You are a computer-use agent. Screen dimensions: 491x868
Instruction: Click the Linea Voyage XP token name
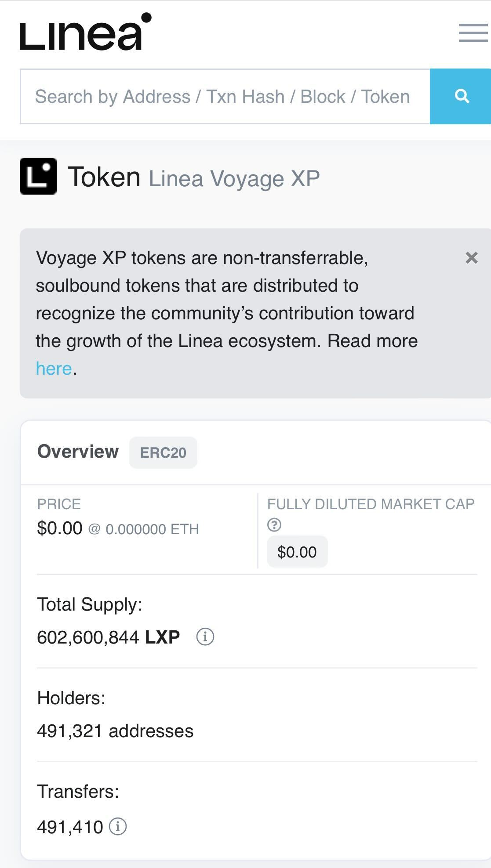[234, 179]
